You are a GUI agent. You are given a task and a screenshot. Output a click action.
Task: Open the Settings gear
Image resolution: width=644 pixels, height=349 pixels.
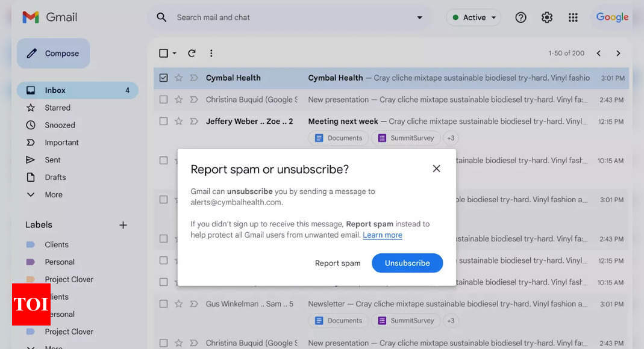[546, 17]
